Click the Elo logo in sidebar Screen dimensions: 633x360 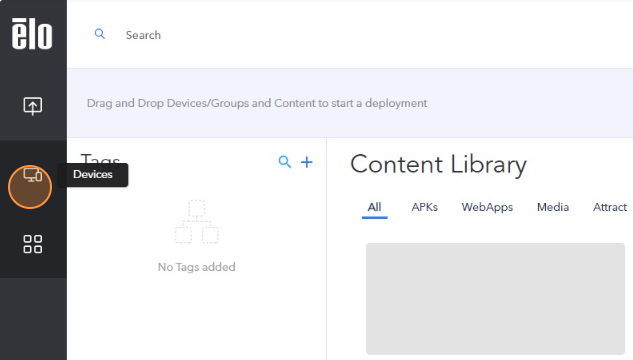pyautogui.click(x=32, y=34)
